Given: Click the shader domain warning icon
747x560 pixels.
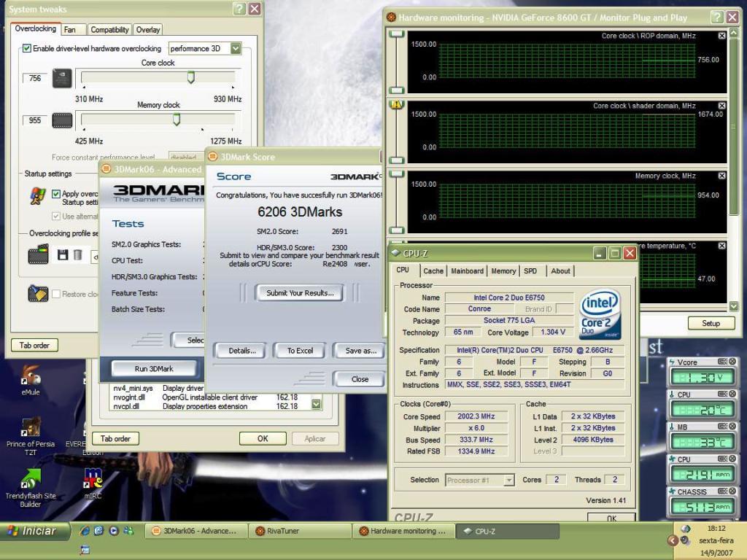Looking at the screenshot, I should [x=396, y=104].
